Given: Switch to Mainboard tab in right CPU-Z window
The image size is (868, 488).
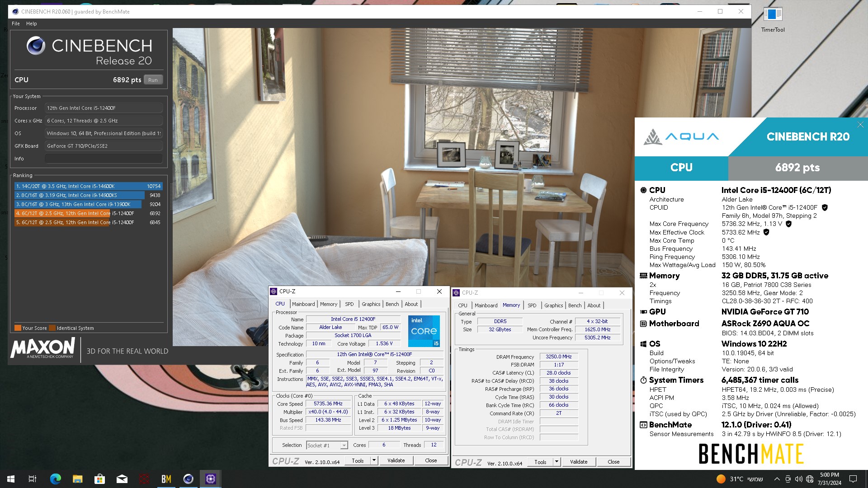Looking at the screenshot, I should pos(486,305).
